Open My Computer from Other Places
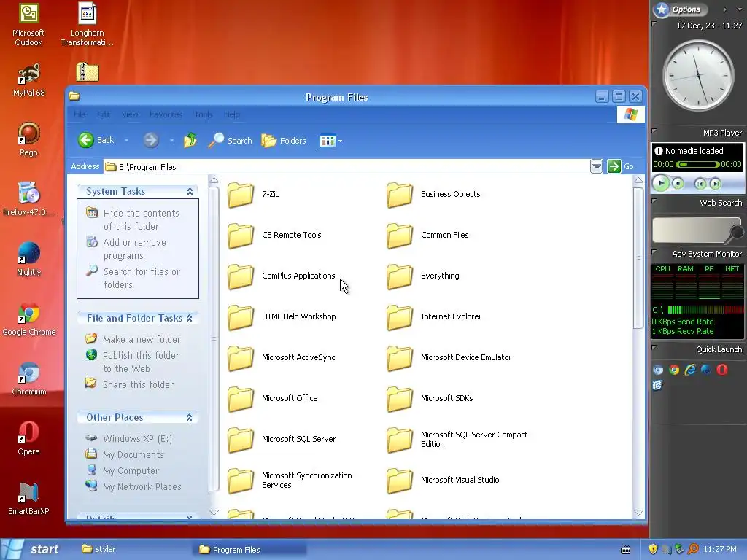Screen dimensions: 747x560 pos(131,471)
